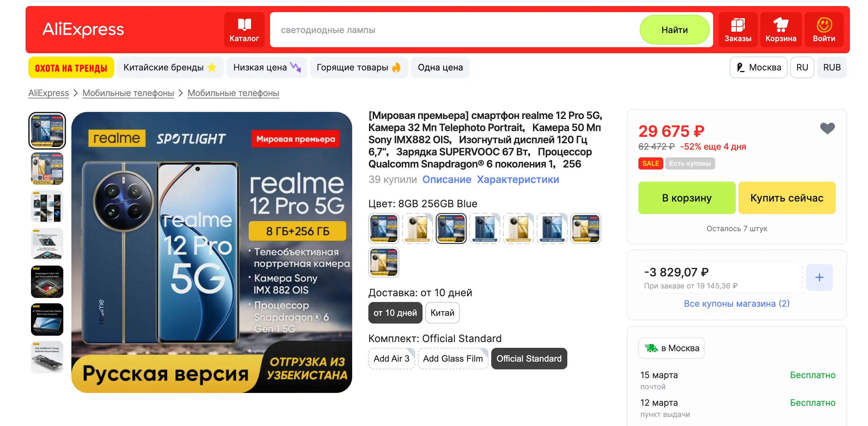Open the RU language selector

tap(802, 67)
